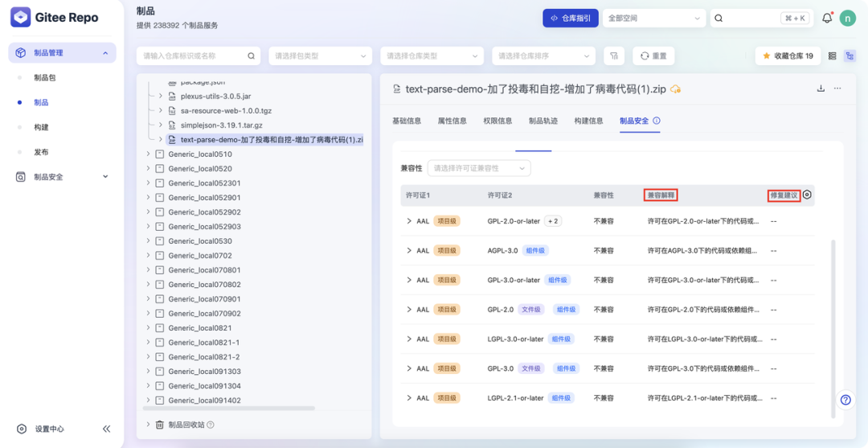Viewport: 868px width, 448px height.
Task: Expand the AAL vs AGPL-3.0 row
Action: coord(409,251)
